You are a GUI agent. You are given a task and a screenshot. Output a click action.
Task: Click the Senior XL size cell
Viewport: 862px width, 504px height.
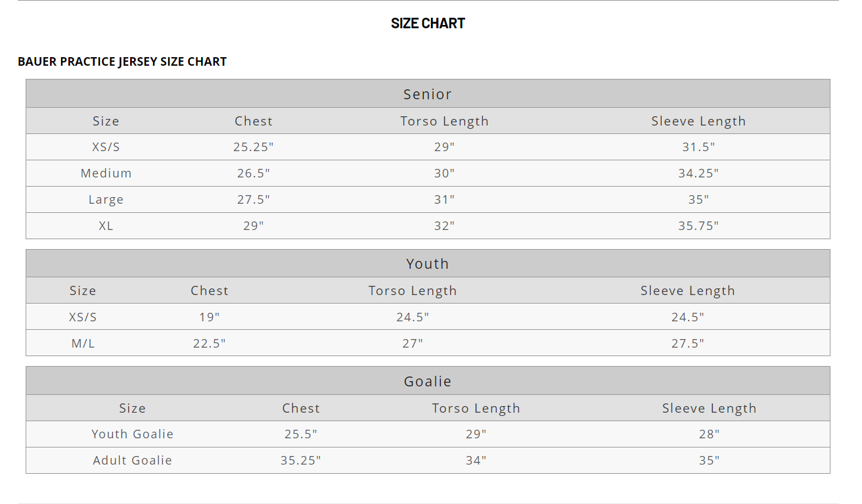(x=106, y=226)
